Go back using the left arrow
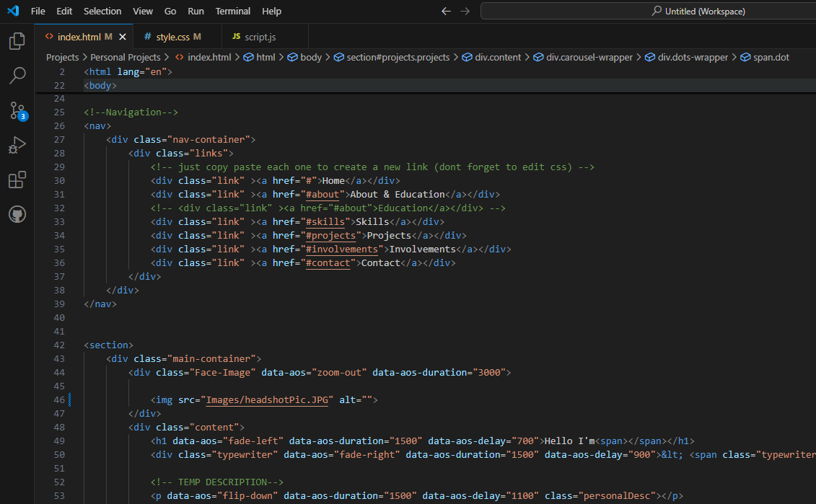Screen dimensions: 816x504 (x=446, y=11)
